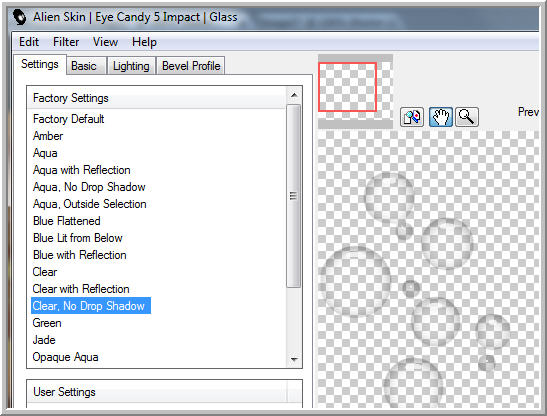This screenshot has width=547, height=416.
Task: Select the Clear with Reflection preset
Action: pyautogui.click(x=81, y=289)
